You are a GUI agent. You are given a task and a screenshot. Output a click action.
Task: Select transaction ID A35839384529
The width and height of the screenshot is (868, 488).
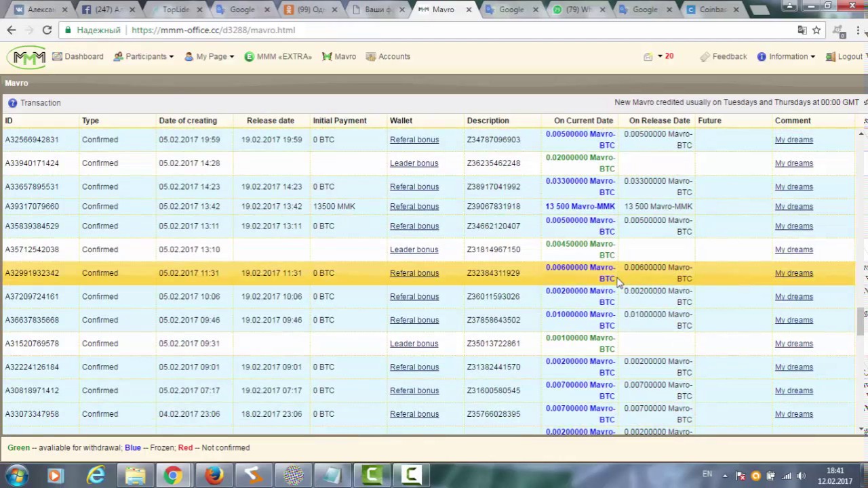pyautogui.click(x=32, y=226)
